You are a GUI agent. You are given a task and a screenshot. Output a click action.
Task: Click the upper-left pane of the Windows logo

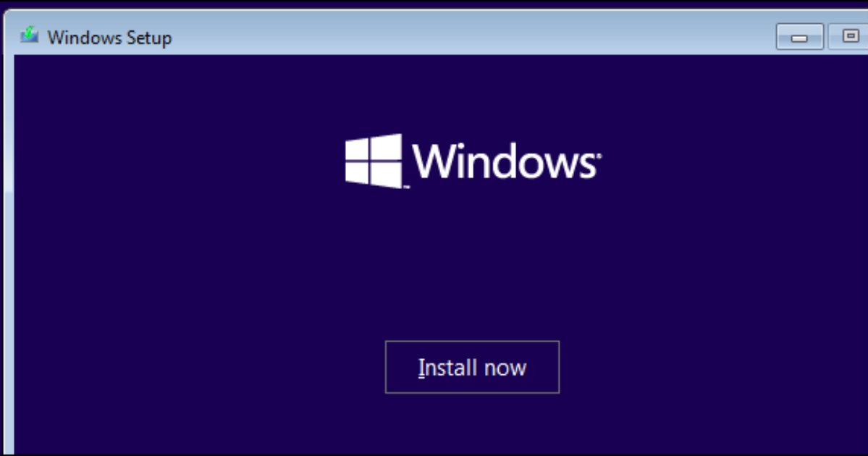pos(356,149)
